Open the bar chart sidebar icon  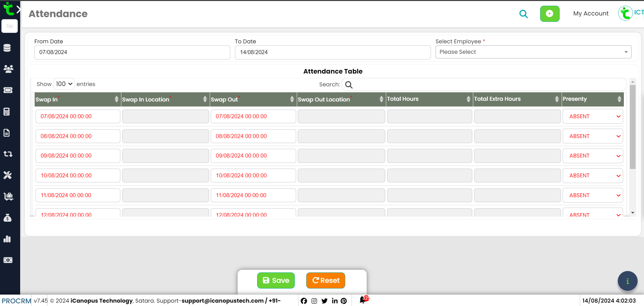pyautogui.click(x=7, y=239)
